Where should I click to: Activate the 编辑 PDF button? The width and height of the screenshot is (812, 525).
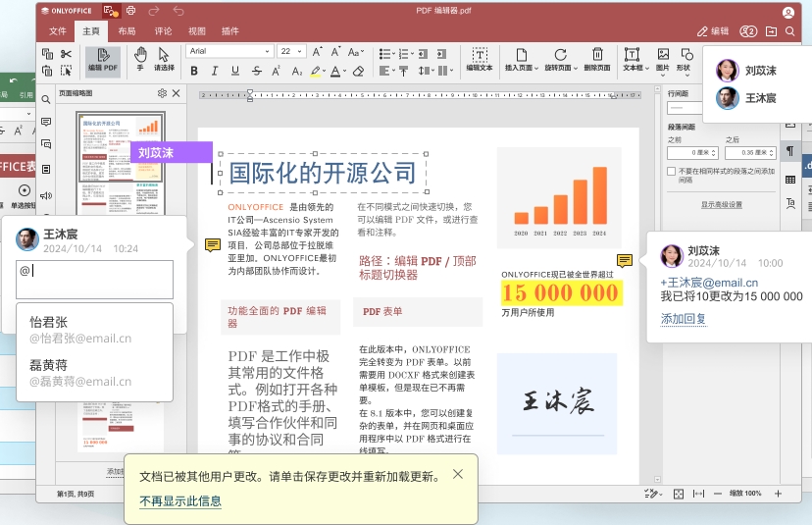103,61
